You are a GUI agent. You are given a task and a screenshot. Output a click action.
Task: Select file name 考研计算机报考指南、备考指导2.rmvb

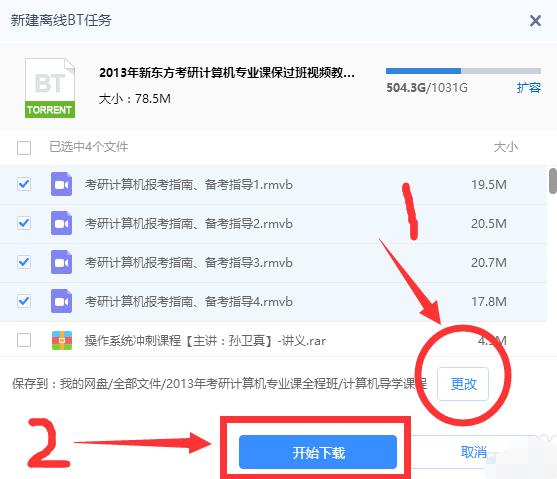[x=189, y=224]
